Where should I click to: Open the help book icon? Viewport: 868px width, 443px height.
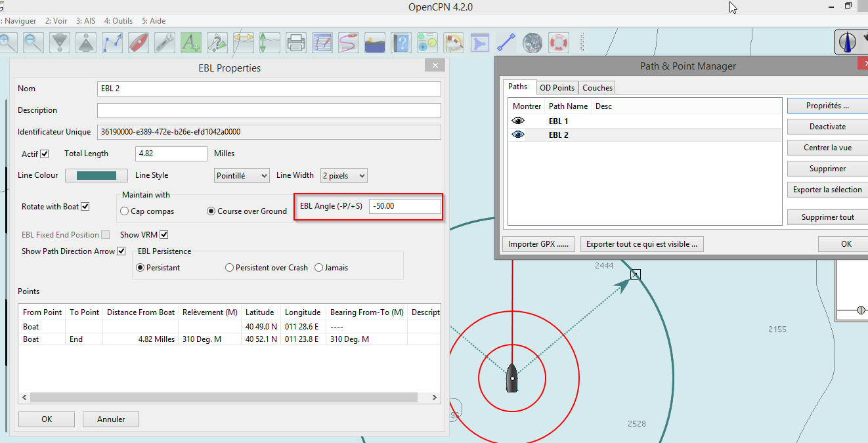pyautogui.click(x=401, y=43)
